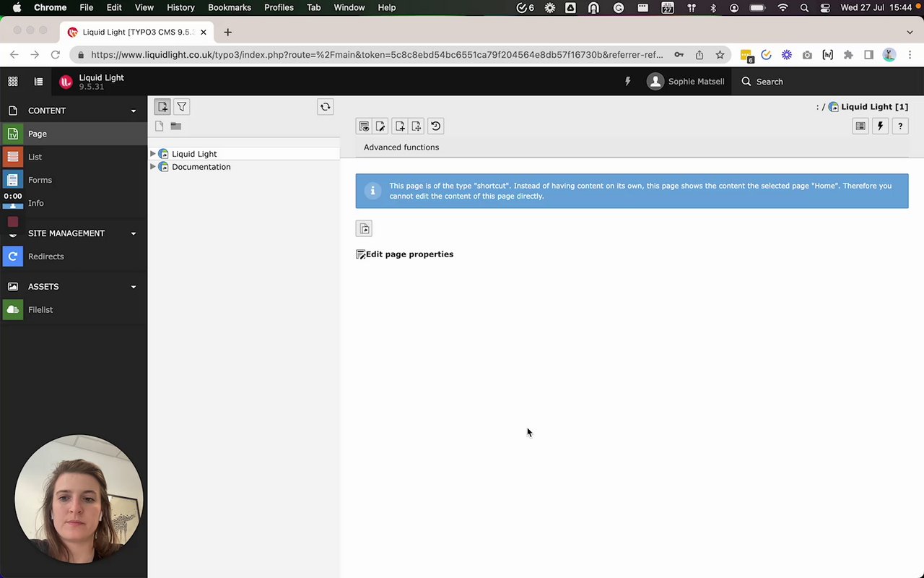This screenshot has height=578, width=924.
Task: Click the view webpage icon
Action: 365,126
